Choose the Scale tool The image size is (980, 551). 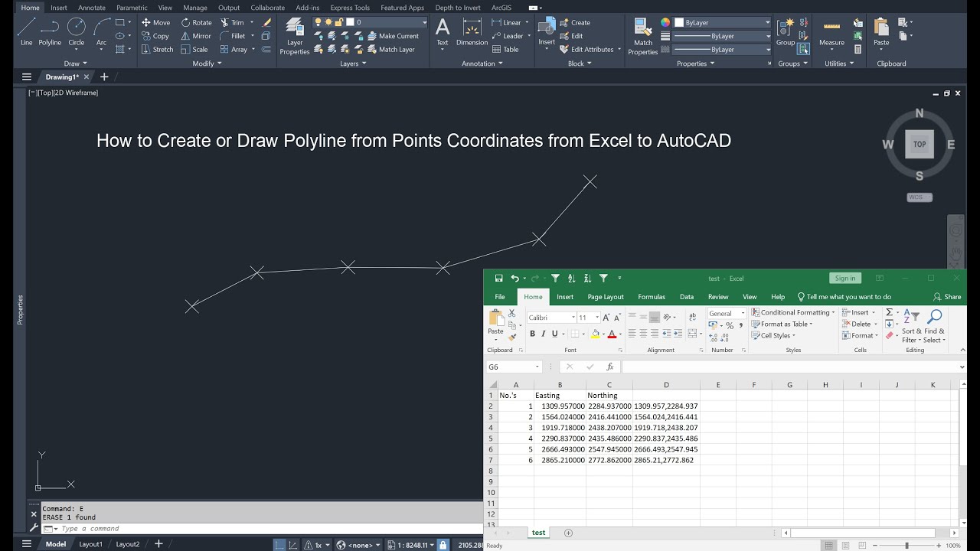[194, 49]
